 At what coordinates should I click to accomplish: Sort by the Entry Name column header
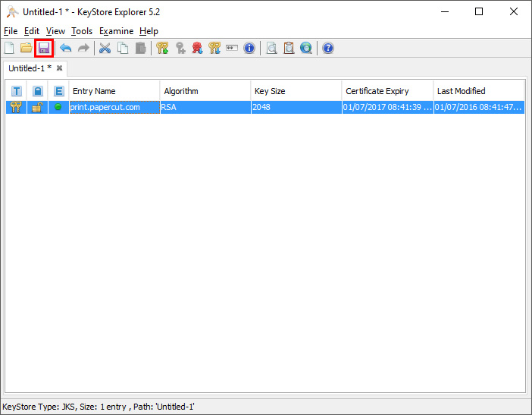click(114, 91)
